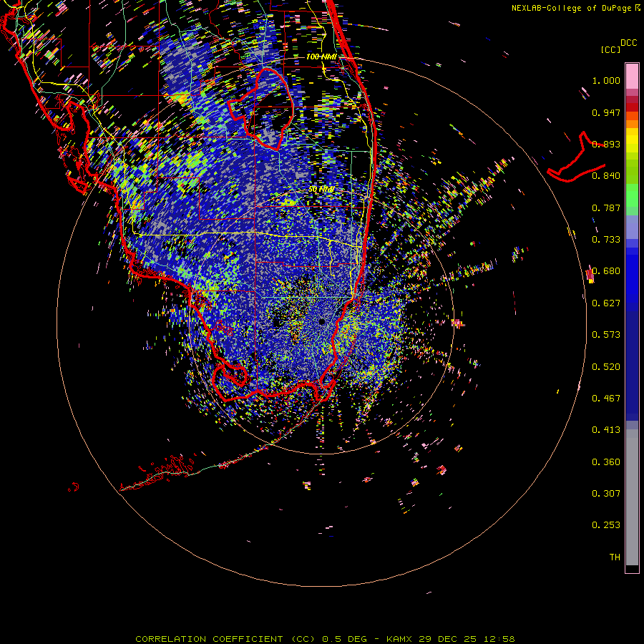Click the 50 NMI range ring label
Screen dimensions: 644x644
pos(321,189)
